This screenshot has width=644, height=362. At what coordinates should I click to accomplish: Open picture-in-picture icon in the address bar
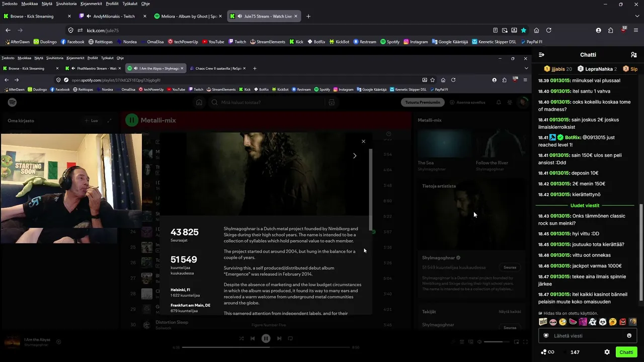[x=505, y=30]
